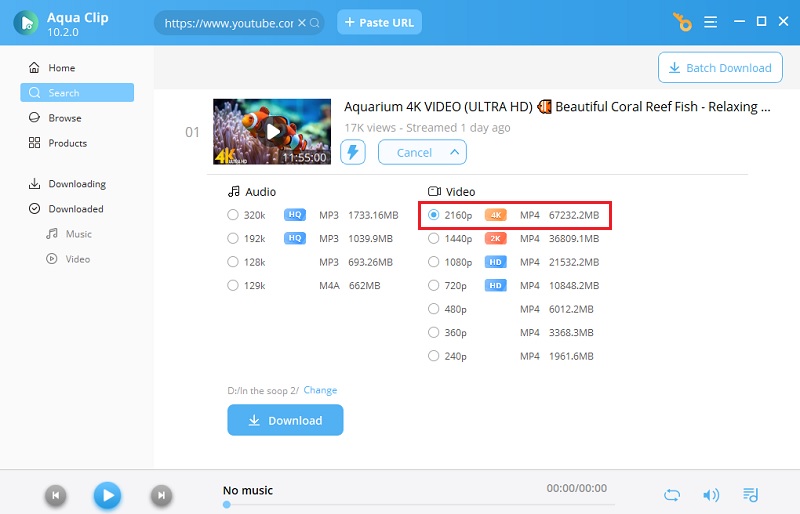The height and width of the screenshot is (514, 800).
Task: Click the Aqua Clip logo icon
Action: pyautogui.click(x=26, y=23)
